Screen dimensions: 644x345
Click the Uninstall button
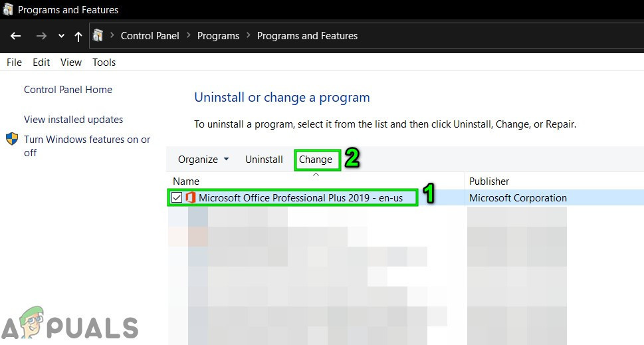264,160
